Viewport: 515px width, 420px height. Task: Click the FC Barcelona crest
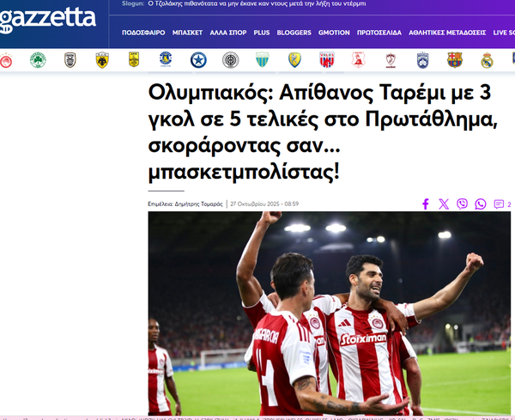(454, 60)
